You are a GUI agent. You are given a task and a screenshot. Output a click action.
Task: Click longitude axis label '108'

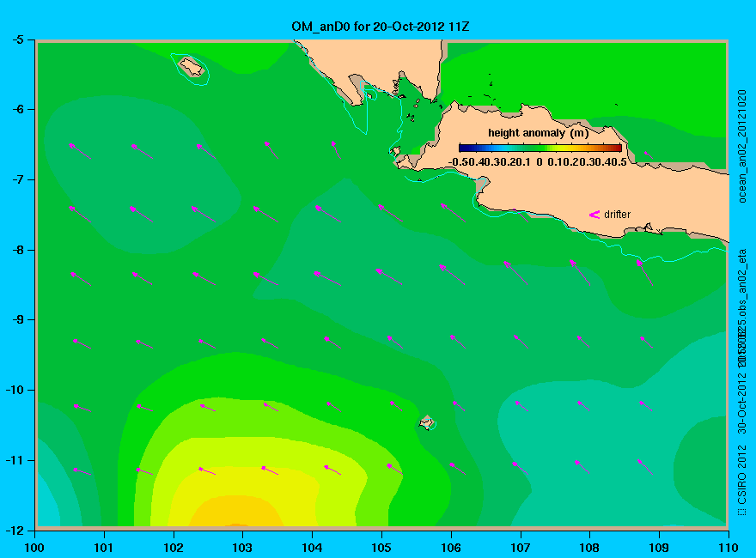point(589,548)
